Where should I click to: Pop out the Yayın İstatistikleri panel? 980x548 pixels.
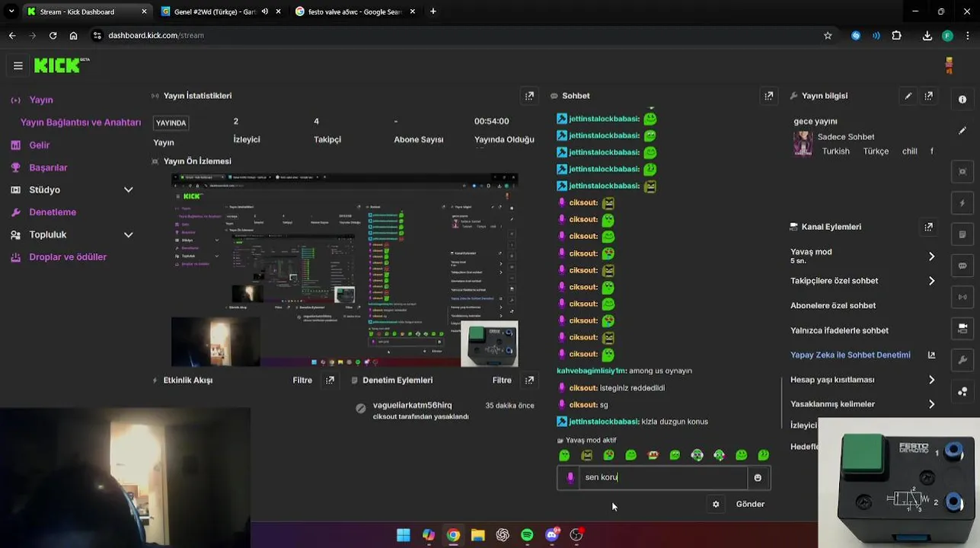coord(529,96)
